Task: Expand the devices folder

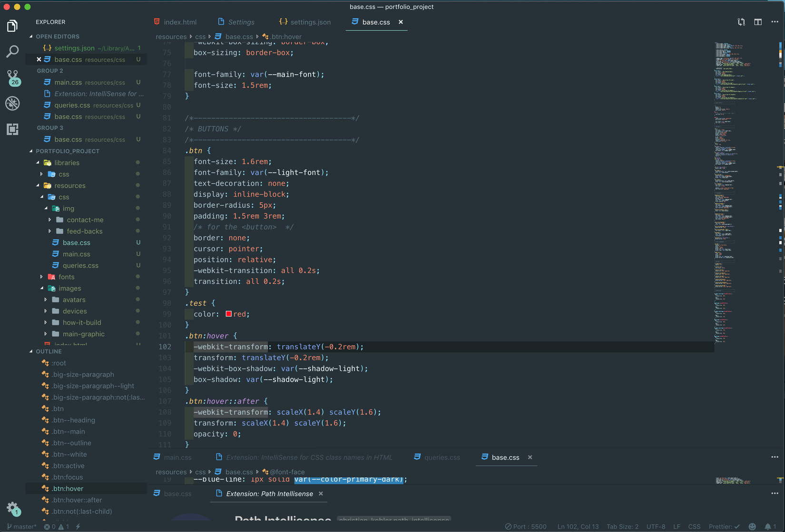Action: pos(46,311)
